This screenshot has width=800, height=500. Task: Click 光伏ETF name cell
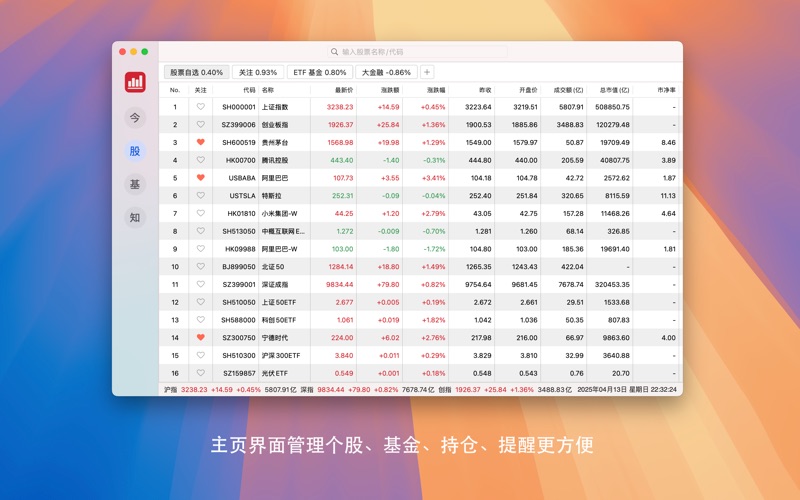click(275, 373)
